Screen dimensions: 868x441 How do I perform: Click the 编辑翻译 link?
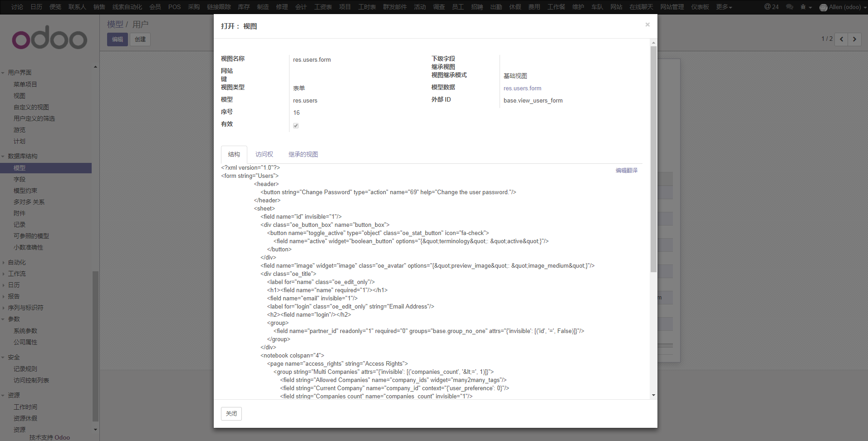(626, 171)
